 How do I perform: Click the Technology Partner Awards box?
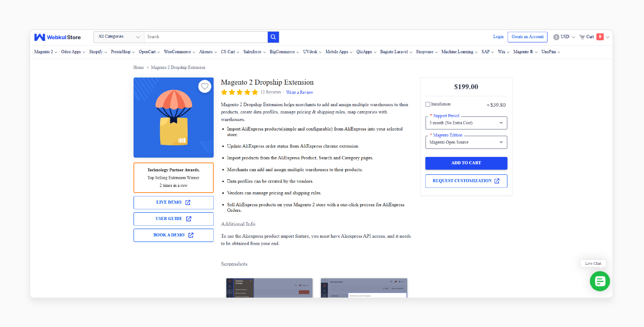click(x=174, y=178)
